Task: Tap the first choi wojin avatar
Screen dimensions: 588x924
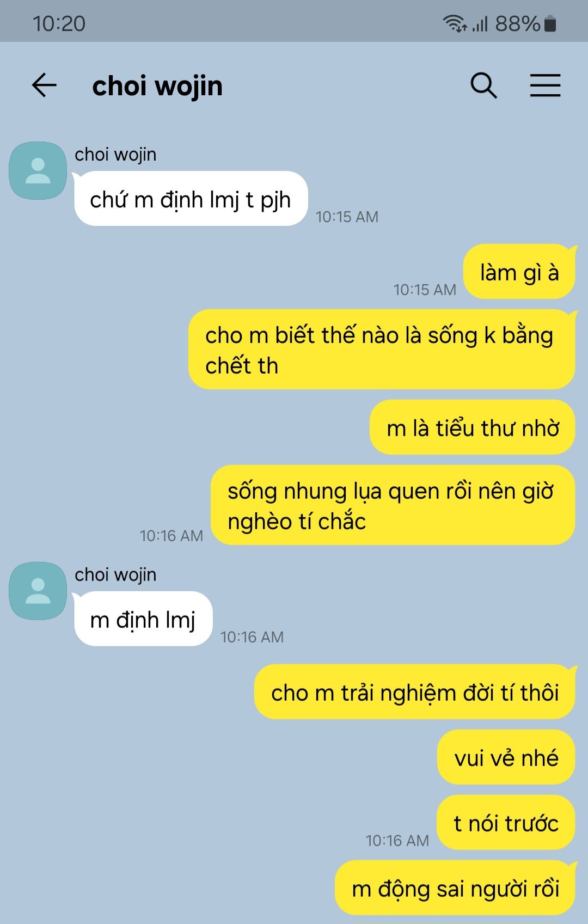Action: pyautogui.click(x=38, y=170)
